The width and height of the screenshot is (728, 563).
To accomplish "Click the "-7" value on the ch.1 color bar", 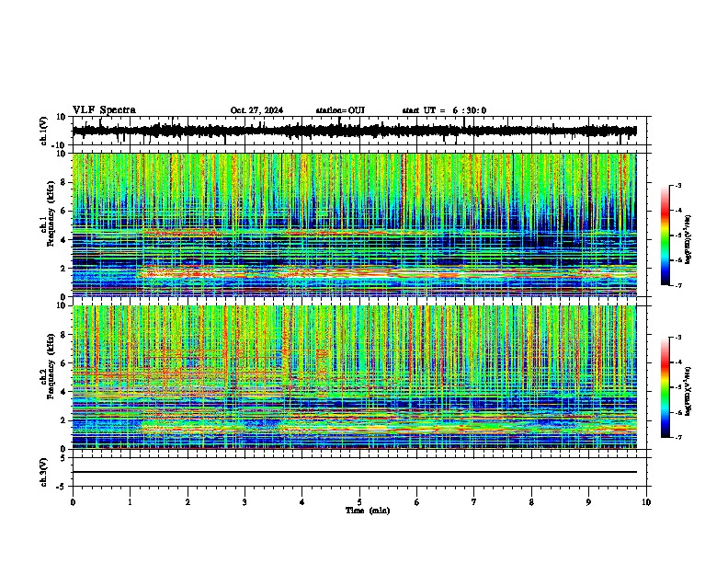I will tap(678, 285).
